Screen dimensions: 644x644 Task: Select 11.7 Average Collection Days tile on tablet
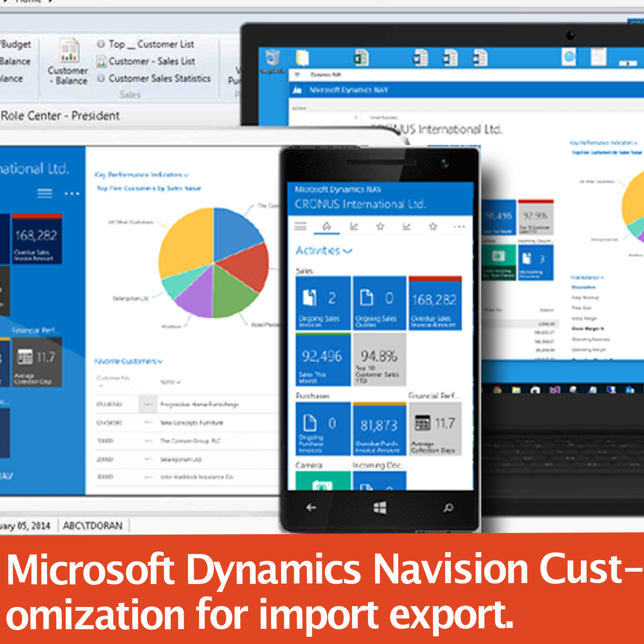(37, 362)
